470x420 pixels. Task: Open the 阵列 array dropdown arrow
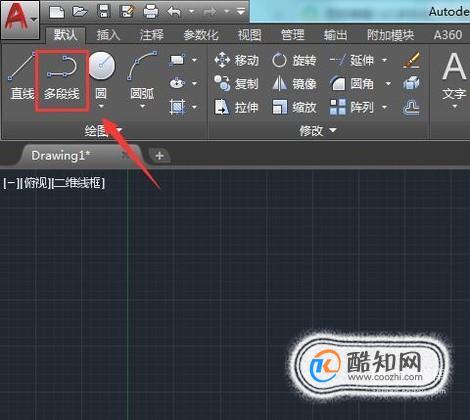coord(385,107)
